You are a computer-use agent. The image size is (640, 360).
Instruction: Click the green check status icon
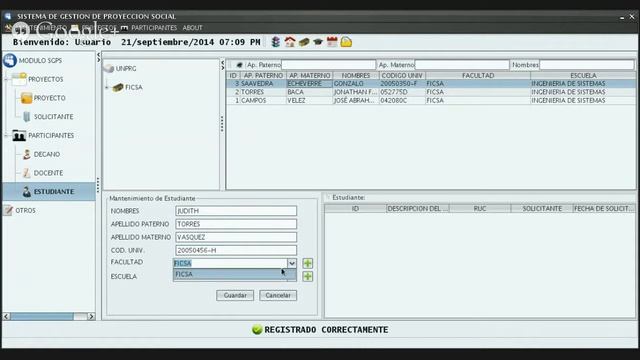click(257, 330)
